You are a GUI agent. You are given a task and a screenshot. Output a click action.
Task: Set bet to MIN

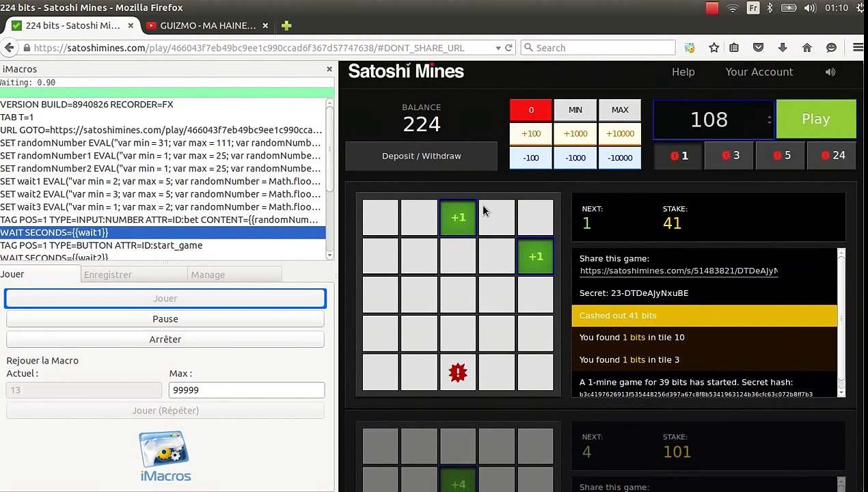(x=575, y=110)
